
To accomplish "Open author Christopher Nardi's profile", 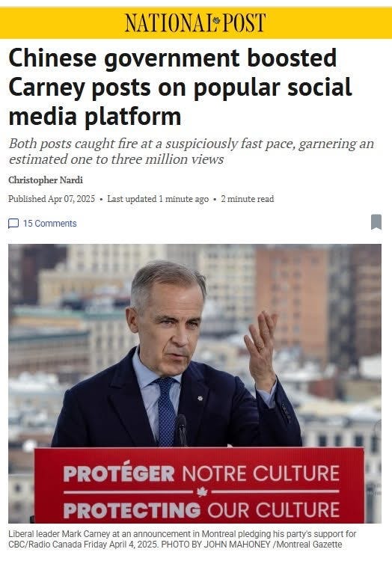I will pyautogui.click(x=46, y=180).
